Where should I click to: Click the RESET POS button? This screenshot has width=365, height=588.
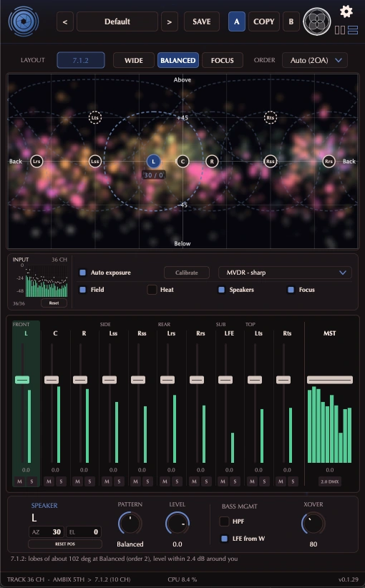(x=65, y=544)
